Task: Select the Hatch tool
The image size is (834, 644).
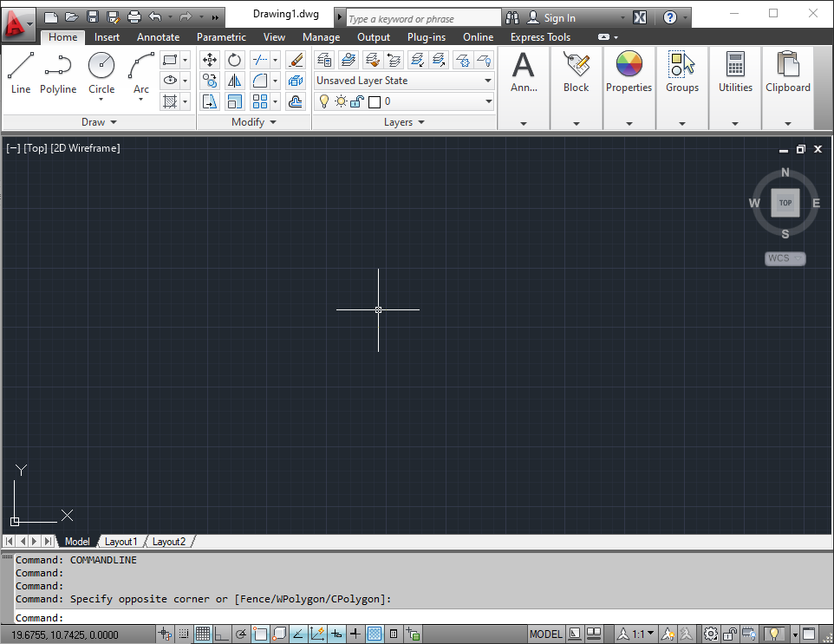Action: point(170,101)
